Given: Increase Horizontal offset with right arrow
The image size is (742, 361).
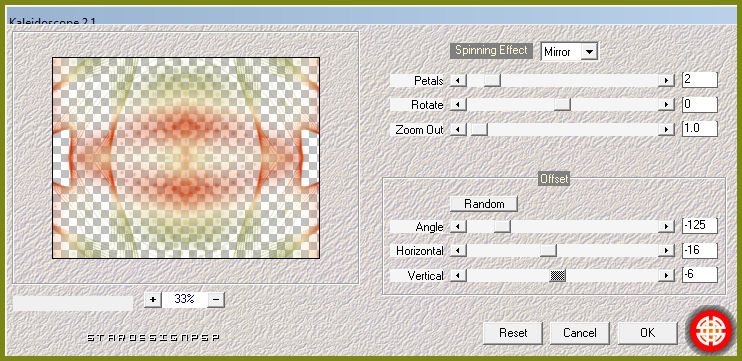Looking at the screenshot, I should point(666,251).
